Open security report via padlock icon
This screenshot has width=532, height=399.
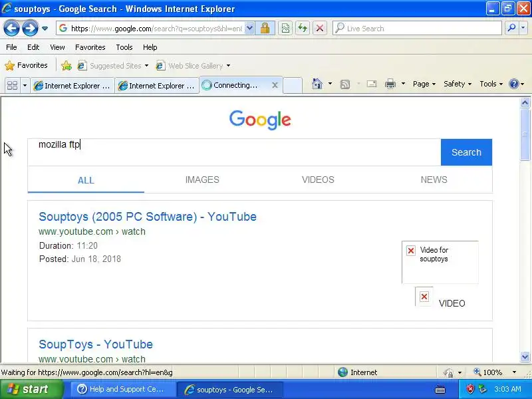265,28
